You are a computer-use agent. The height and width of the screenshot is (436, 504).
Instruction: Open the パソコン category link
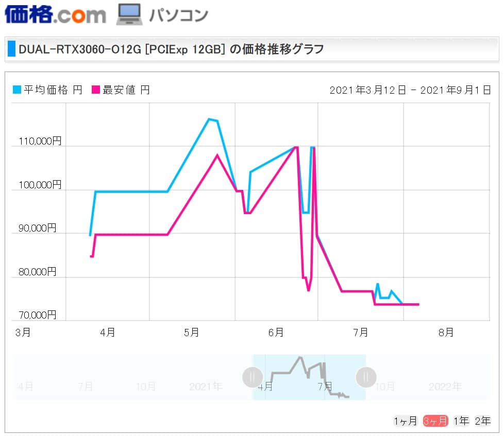click(x=179, y=15)
